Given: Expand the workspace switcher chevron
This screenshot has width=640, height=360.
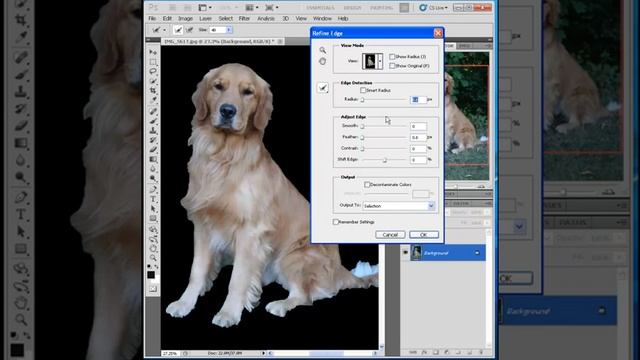Looking at the screenshot, I should [404, 8].
